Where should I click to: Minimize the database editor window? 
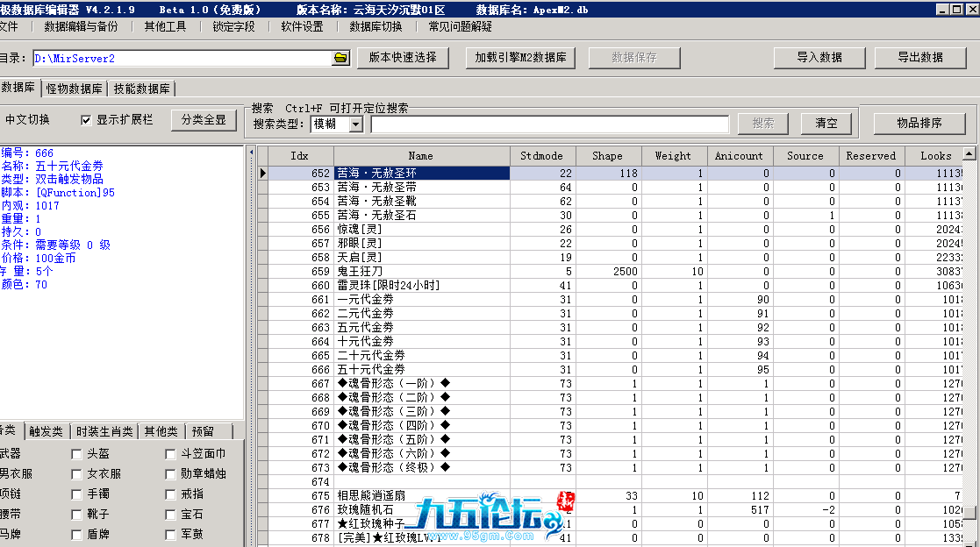941,9
